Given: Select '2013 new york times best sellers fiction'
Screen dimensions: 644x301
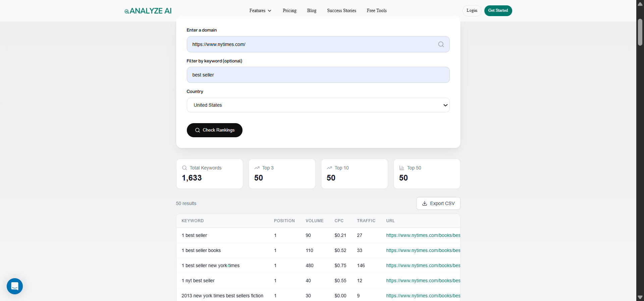Looking at the screenshot, I should 222,296.
